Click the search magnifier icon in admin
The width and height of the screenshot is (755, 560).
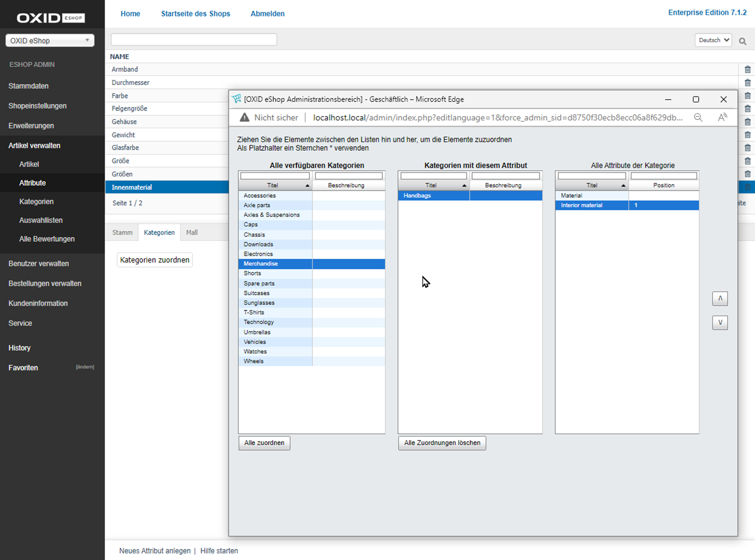743,41
